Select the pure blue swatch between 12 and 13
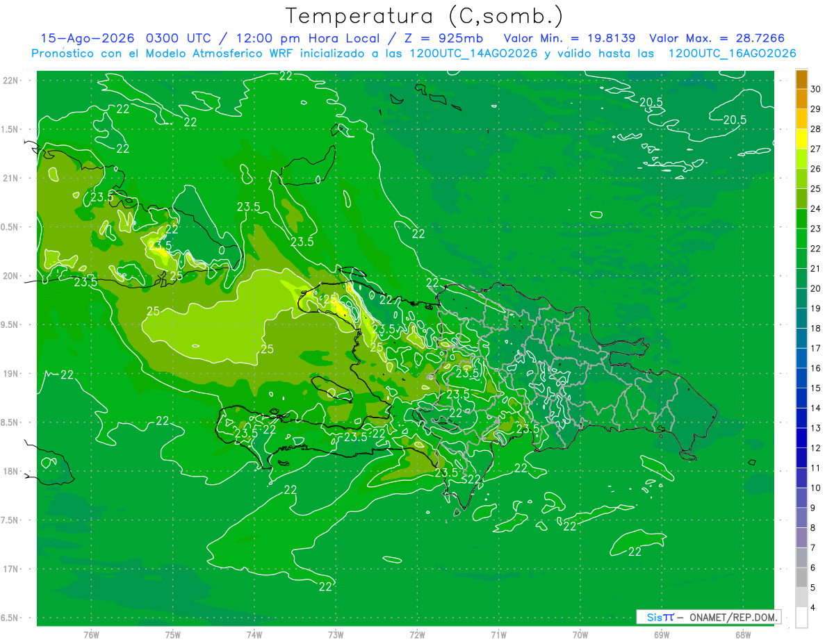834x644 pixels. click(x=801, y=438)
